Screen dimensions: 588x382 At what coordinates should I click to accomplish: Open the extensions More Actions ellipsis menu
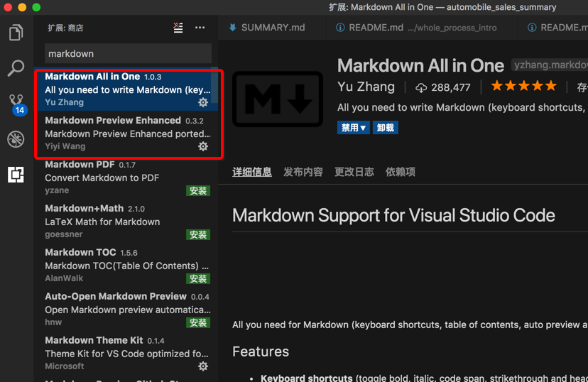200,28
